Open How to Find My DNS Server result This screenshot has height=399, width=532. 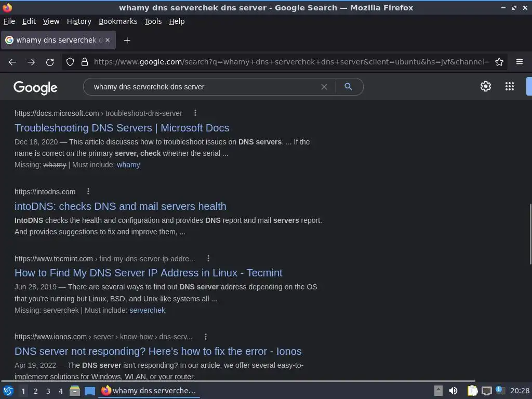click(x=148, y=273)
